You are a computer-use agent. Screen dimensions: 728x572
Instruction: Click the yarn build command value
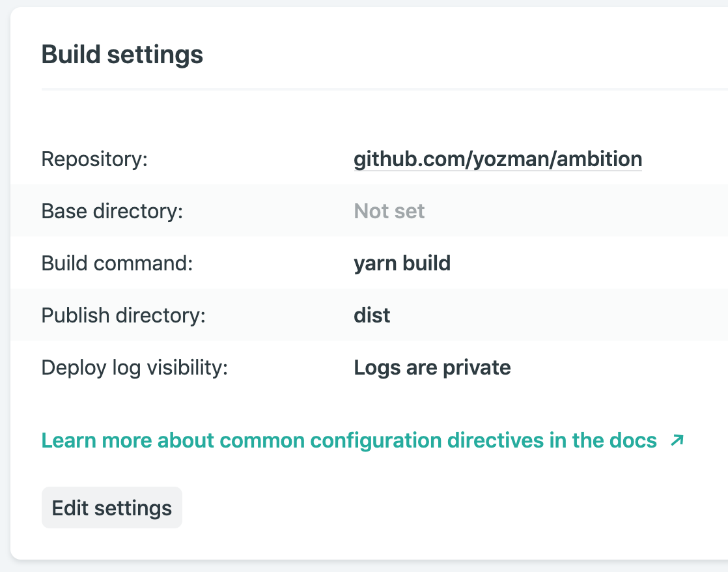coord(402,263)
